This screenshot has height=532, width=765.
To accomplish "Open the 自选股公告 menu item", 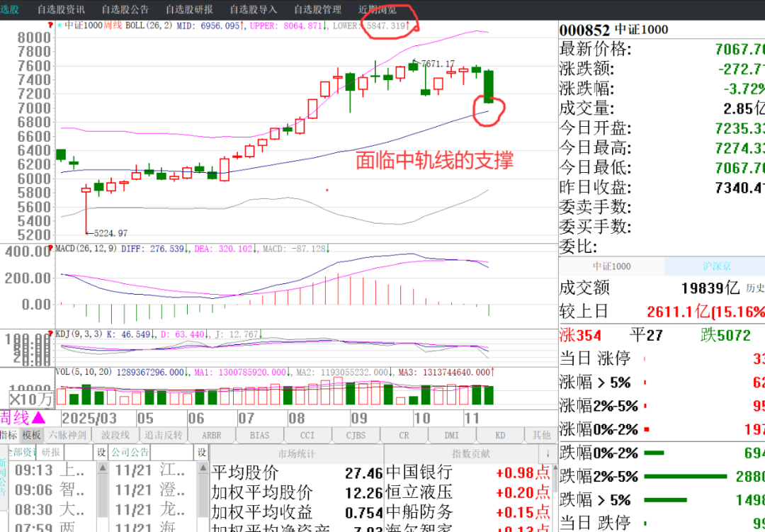I will tap(125, 9).
